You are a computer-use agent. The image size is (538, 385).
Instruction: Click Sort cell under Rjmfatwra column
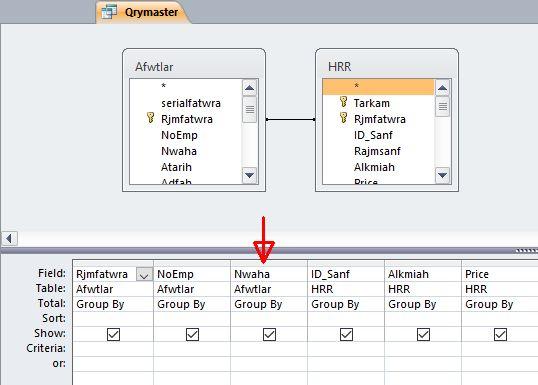[113, 319]
